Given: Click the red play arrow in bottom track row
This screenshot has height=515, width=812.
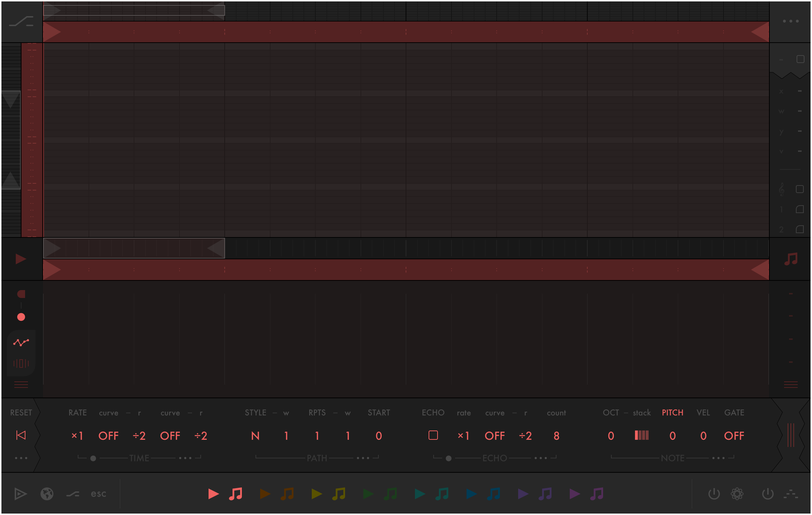Looking at the screenshot, I should (213, 494).
